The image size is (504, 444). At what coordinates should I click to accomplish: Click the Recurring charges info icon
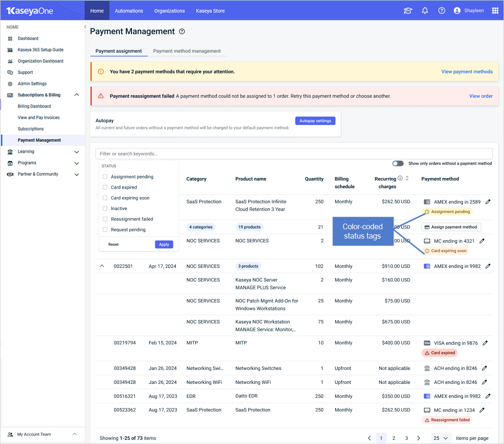tap(400, 178)
